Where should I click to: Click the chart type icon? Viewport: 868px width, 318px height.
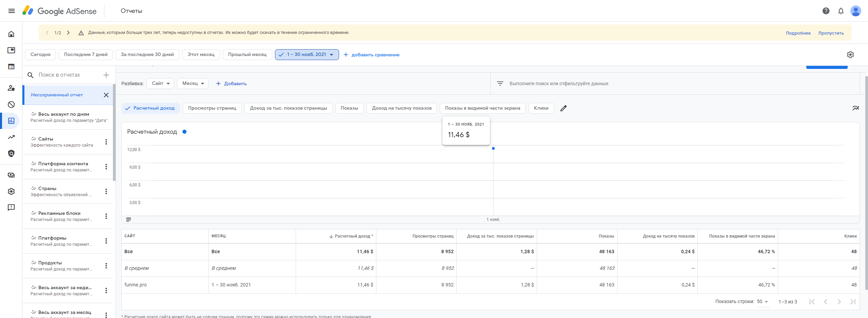(x=855, y=108)
